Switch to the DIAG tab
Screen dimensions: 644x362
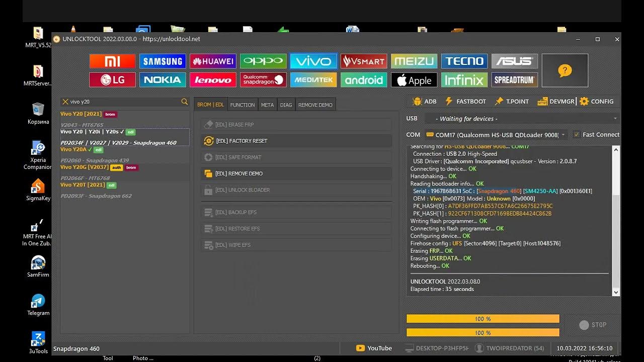(286, 105)
